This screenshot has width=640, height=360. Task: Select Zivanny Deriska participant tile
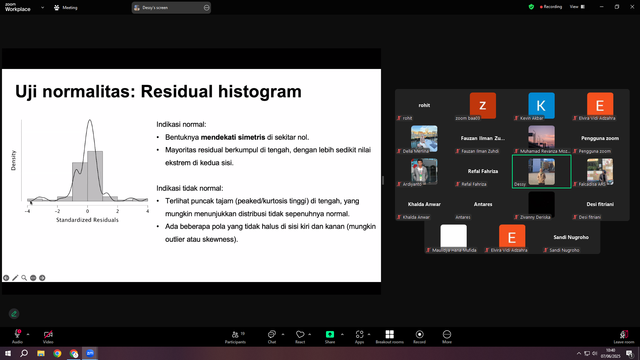coord(541,205)
